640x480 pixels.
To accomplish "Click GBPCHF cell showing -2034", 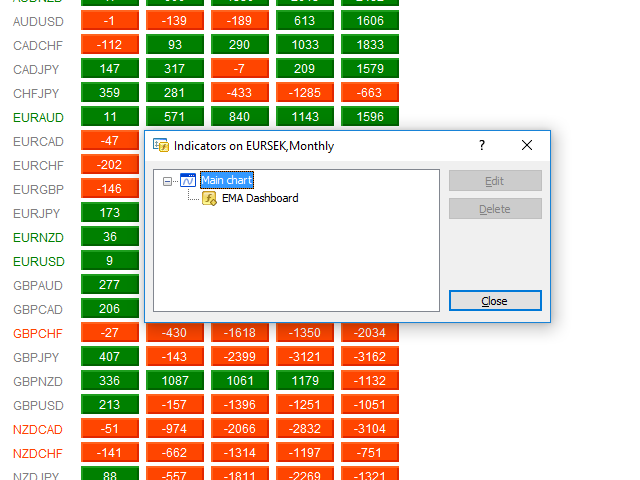I will pyautogui.click(x=370, y=333).
